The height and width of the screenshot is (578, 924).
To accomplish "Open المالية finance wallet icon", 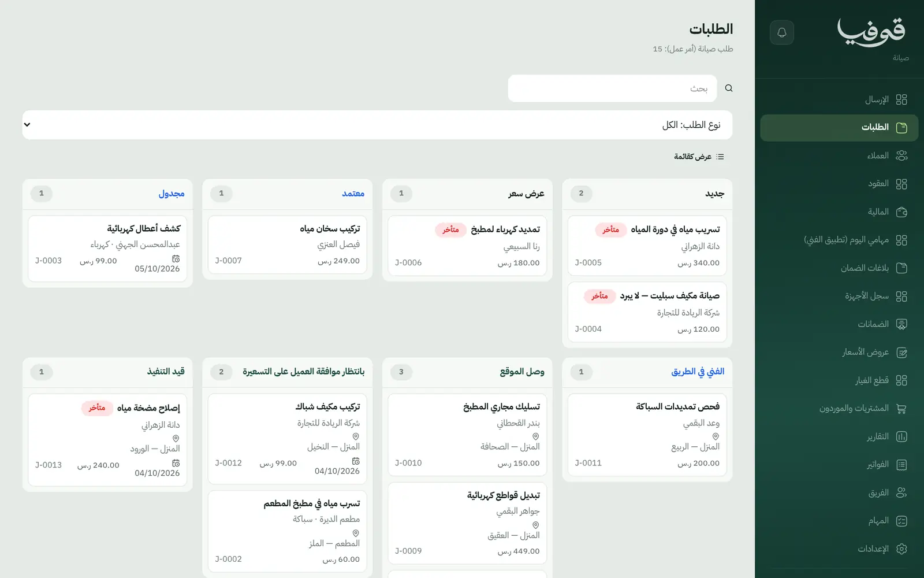I will click(901, 212).
